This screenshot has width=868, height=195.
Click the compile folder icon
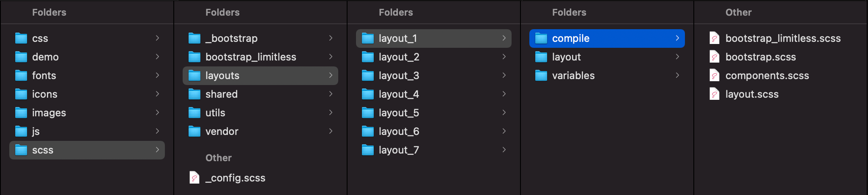coord(541,38)
